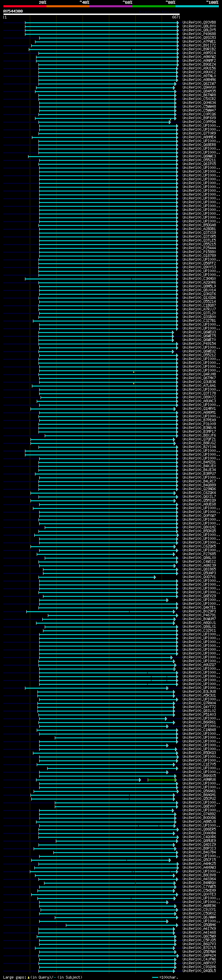Select hit label UniRef100_Q7T0R9
Viewport: 222px width, 980px height.
tap(199, 133)
